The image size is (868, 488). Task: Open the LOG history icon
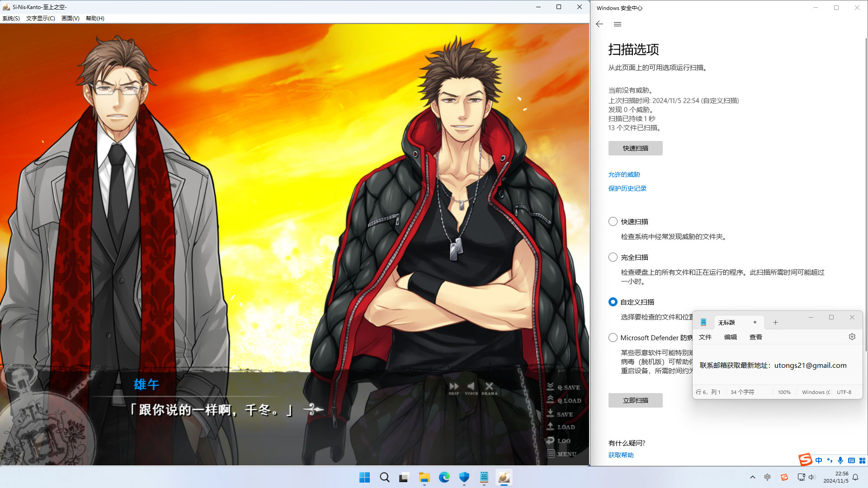point(559,441)
